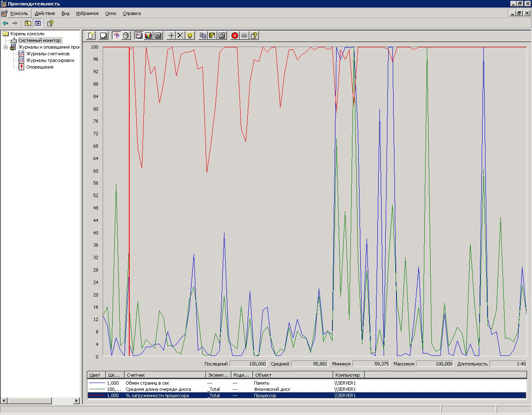Image resolution: width=532 pixels, height=415 pixels.
Task: Click the right arrow of console tree scrollbar
Action: 76,401
